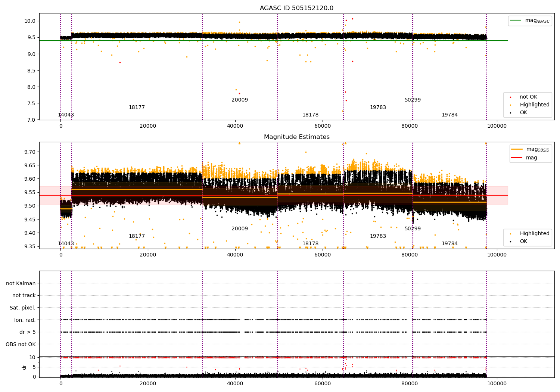Select the orange mag OBSID legend line
The height and width of the screenshot is (392, 560).
point(517,149)
